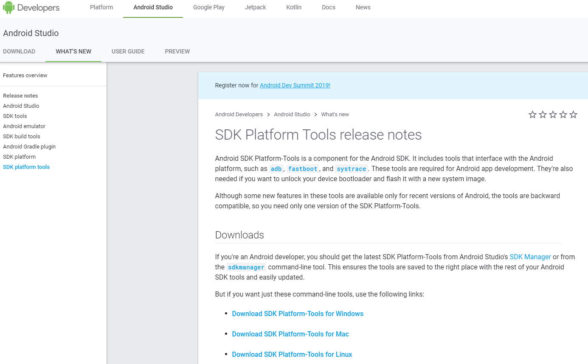Switch to the PREVIEW tab

click(x=177, y=51)
